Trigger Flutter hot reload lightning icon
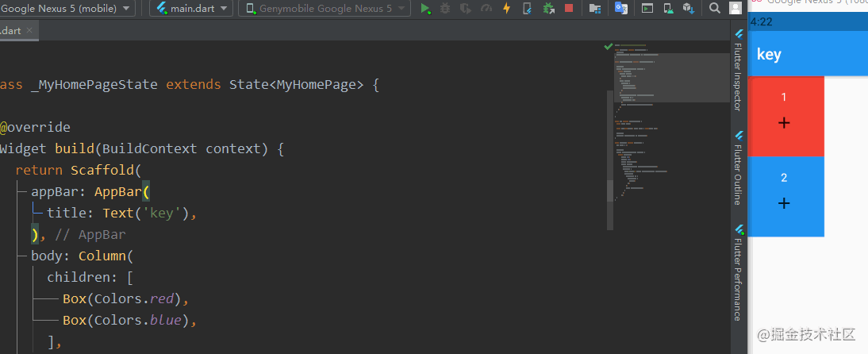 coord(506,8)
